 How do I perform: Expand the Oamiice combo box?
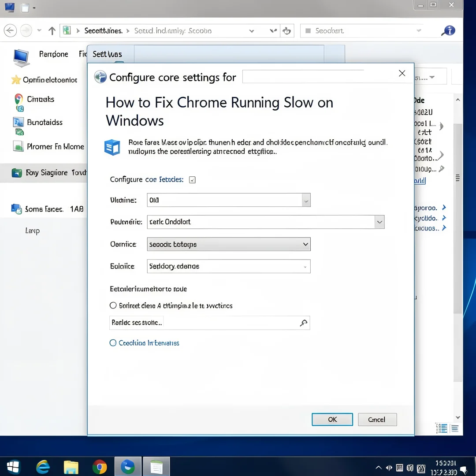[229, 244]
